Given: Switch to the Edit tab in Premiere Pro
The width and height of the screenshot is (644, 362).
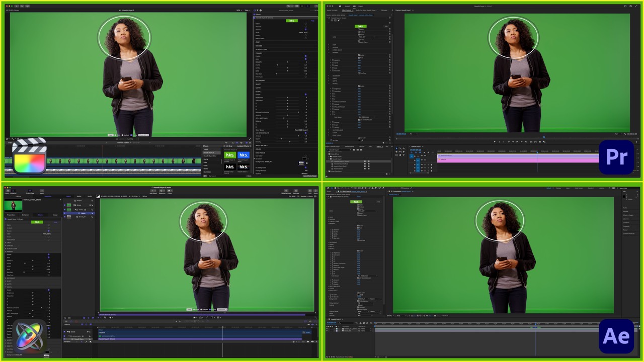Looking at the screenshot, I should 354,6.
